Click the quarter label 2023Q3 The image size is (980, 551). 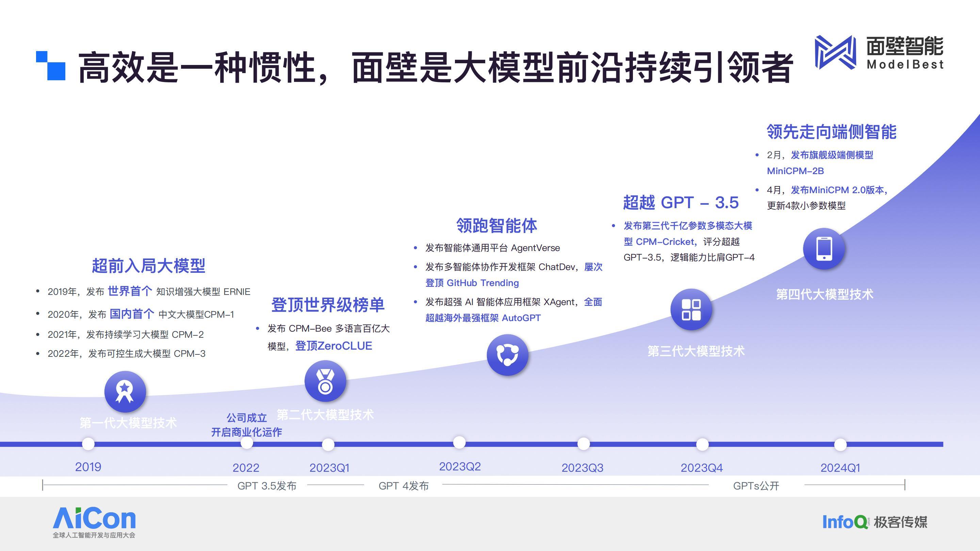point(583,468)
